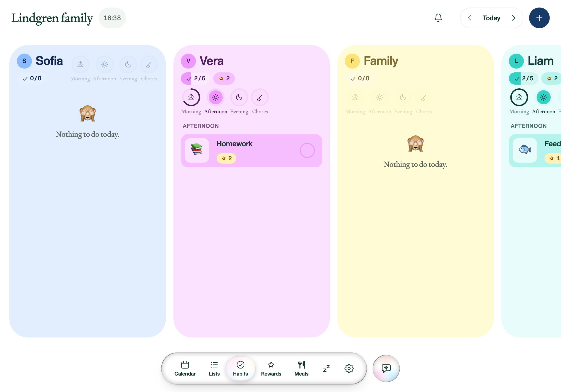Switch to the Calendar tab
Viewport: 561px width, 392px height.
point(185,368)
